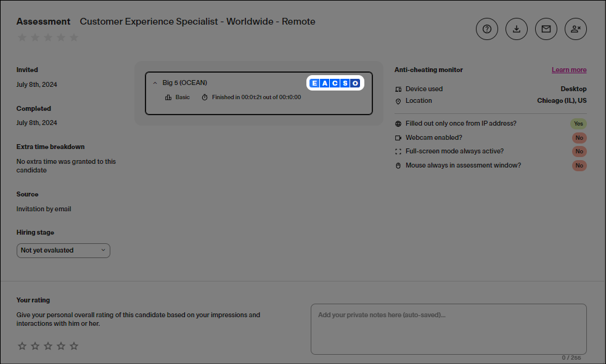Click the email candidate envelope icon
Screen dimensions: 606x364
(x=546, y=29)
